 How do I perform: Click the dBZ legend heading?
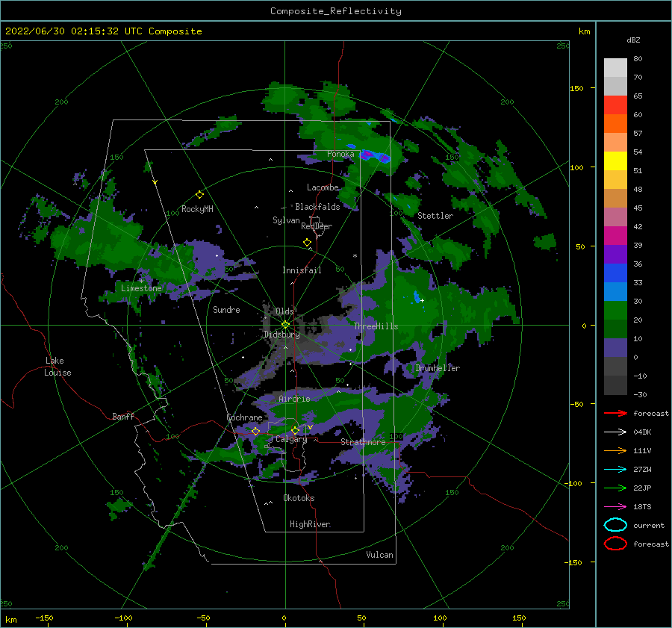click(633, 40)
